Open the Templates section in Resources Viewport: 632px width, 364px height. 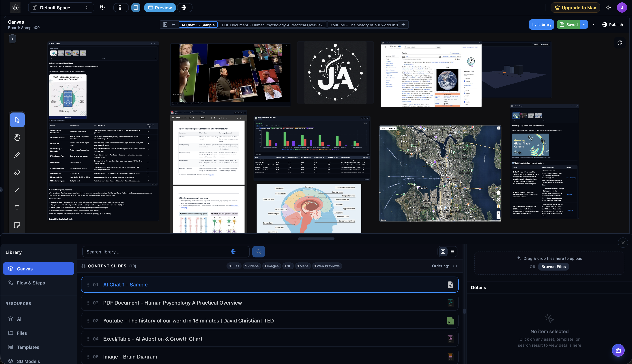point(28,347)
